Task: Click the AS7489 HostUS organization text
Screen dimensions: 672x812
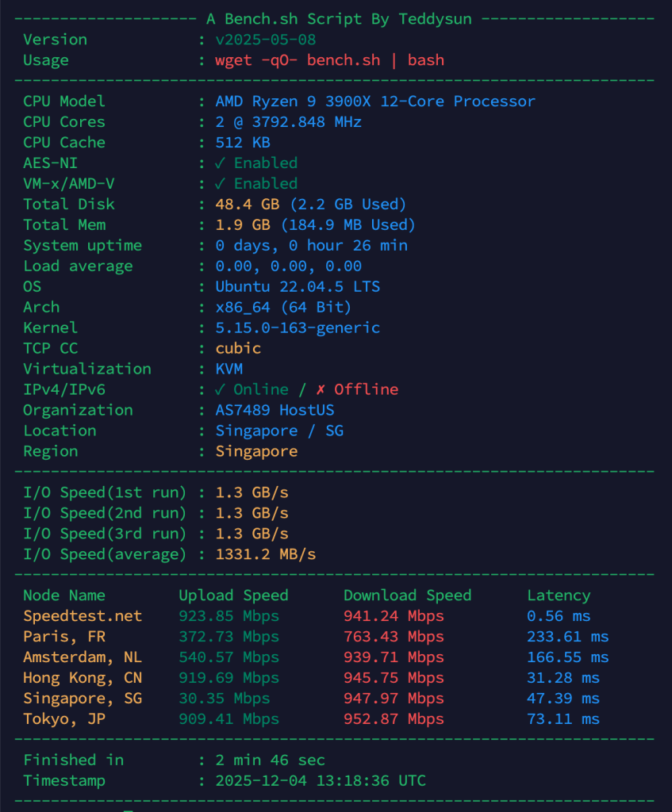Action: pos(275,411)
